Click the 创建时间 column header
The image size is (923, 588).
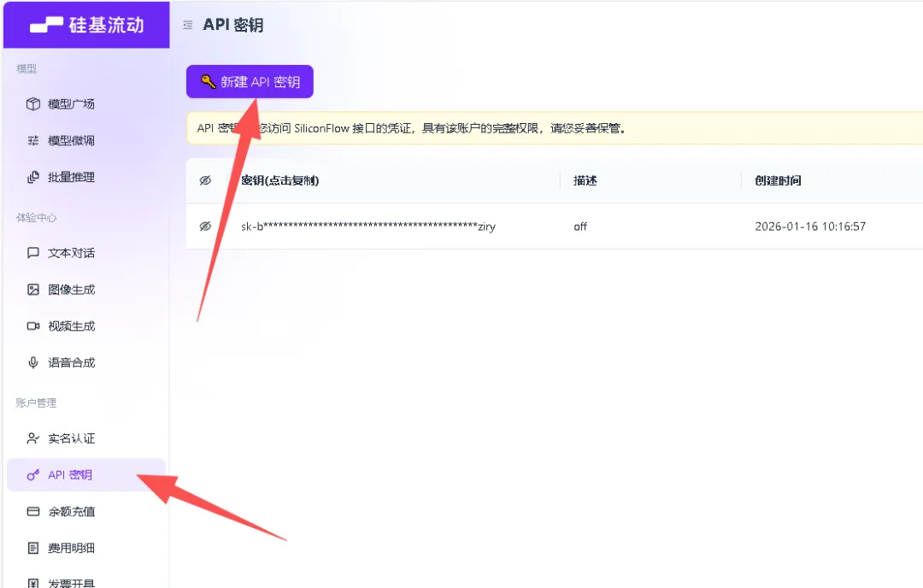point(778,180)
